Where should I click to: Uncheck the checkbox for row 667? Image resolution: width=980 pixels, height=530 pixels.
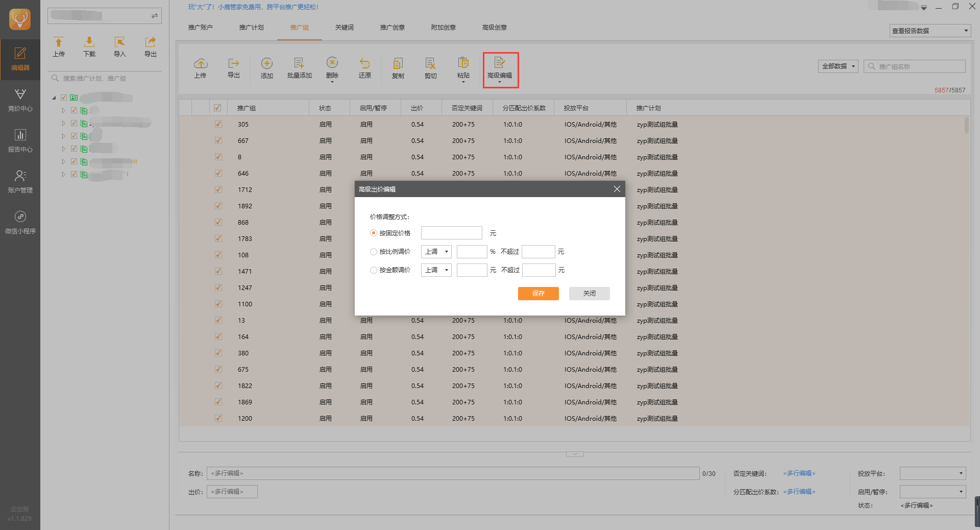pyautogui.click(x=218, y=140)
